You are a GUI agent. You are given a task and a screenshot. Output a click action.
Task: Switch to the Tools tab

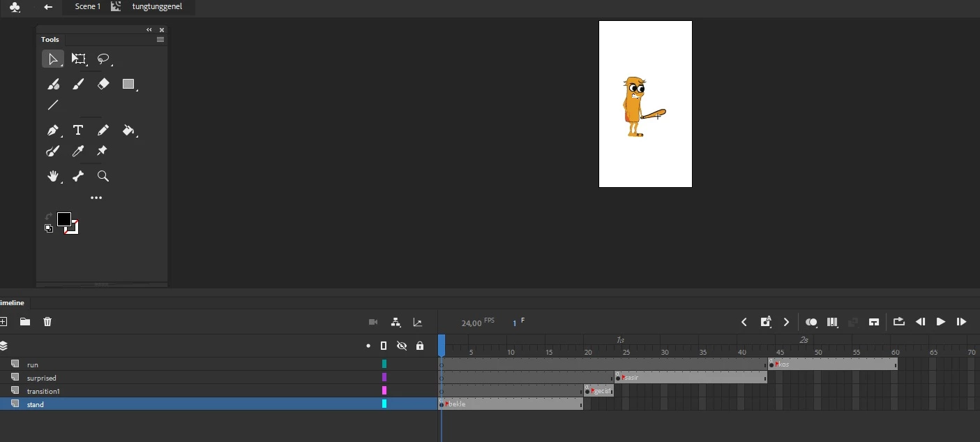click(x=50, y=40)
